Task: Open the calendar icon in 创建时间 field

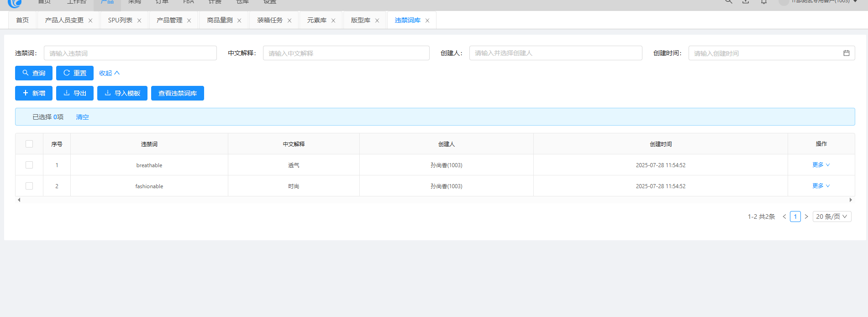Action: click(846, 53)
